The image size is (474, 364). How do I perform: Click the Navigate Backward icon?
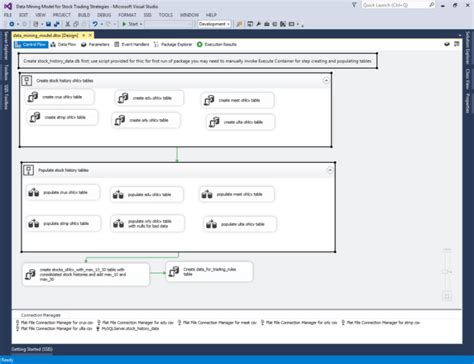coord(12,24)
